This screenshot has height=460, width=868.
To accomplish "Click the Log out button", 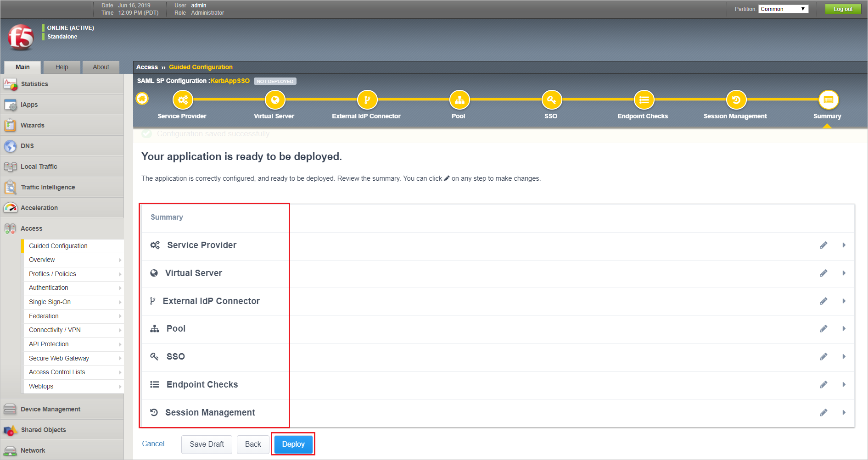I will (843, 9).
